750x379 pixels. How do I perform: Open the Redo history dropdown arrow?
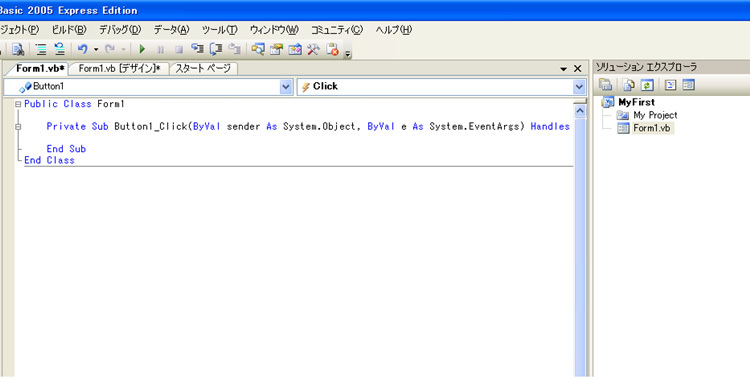(123, 49)
